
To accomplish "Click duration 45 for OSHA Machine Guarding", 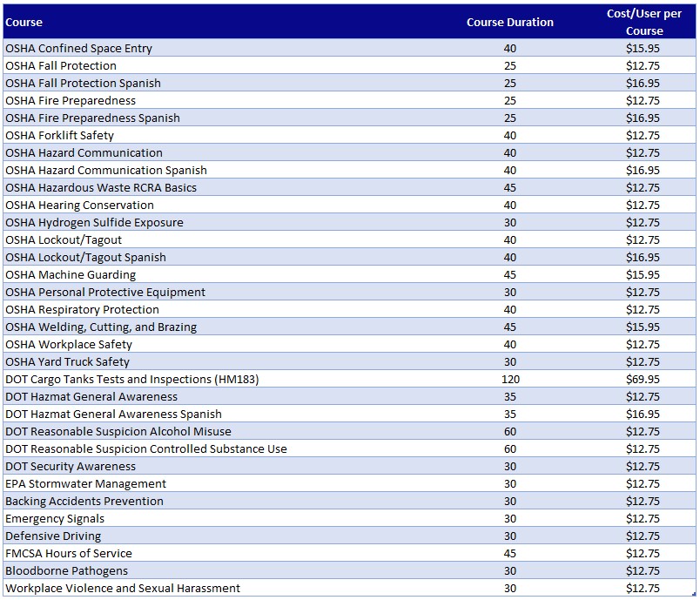I will pyautogui.click(x=510, y=274).
